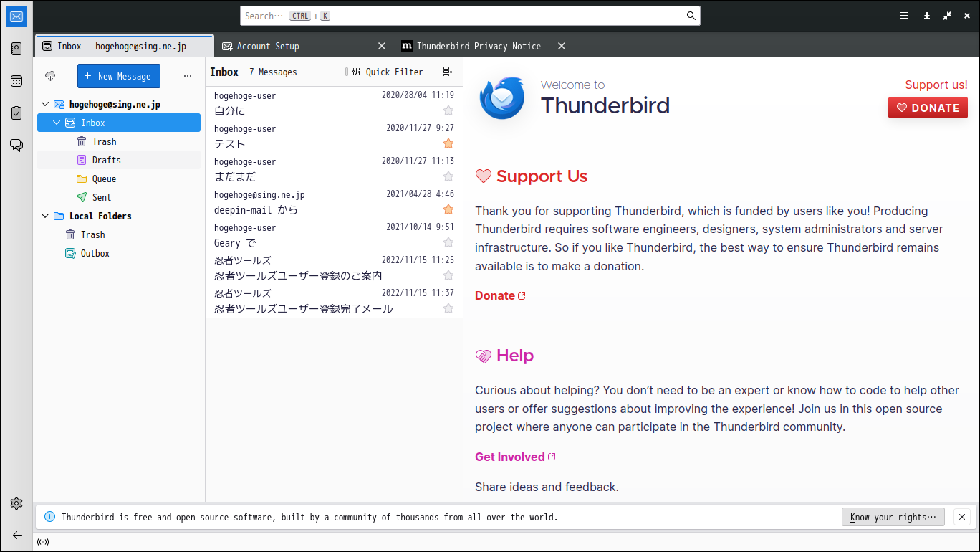Image resolution: width=980 pixels, height=552 pixels.
Task: Open the Calendar from the sidebar
Action: [16, 81]
